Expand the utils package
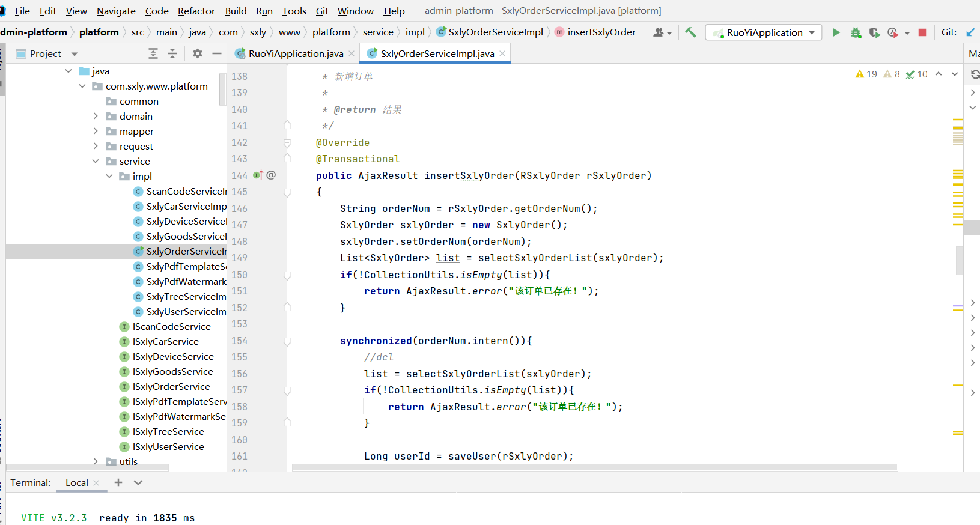Viewport: 980px width, 525px height. point(96,461)
